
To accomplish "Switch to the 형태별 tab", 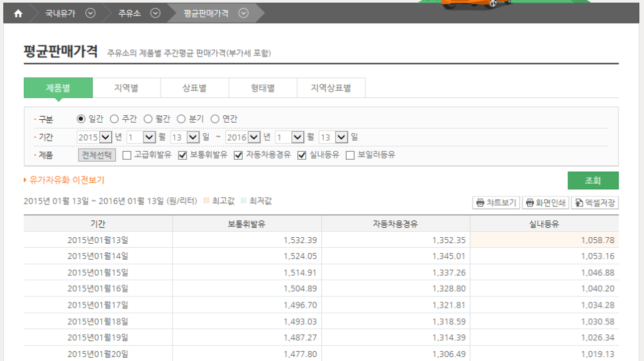I will point(263,88).
